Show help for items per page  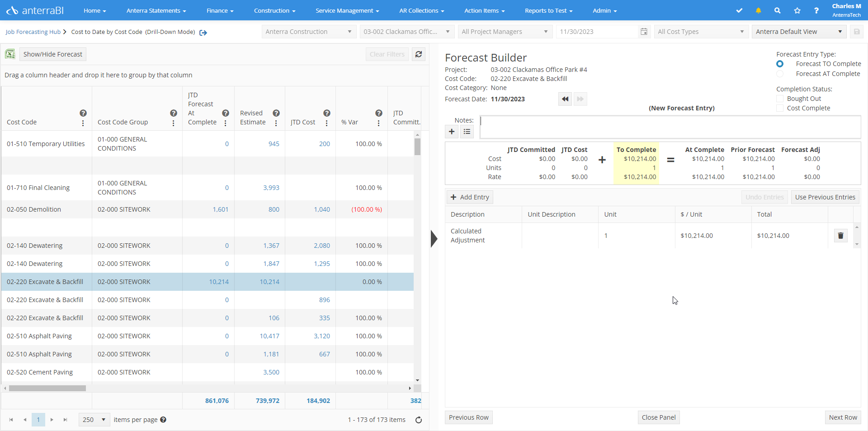(163, 420)
